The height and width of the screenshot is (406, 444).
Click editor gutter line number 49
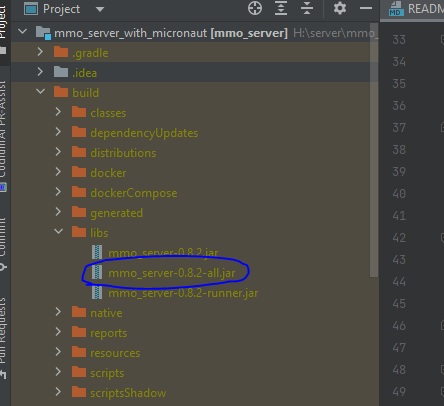(399, 392)
